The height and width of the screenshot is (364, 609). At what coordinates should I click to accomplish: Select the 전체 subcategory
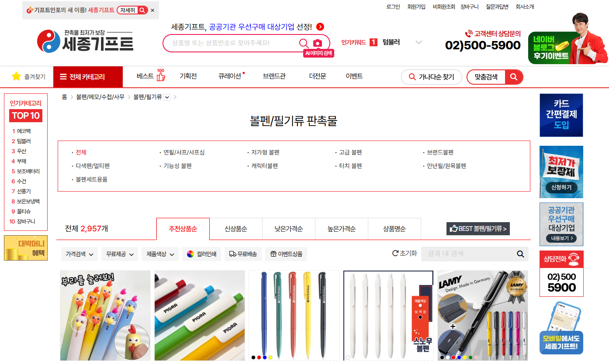coord(81,152)
